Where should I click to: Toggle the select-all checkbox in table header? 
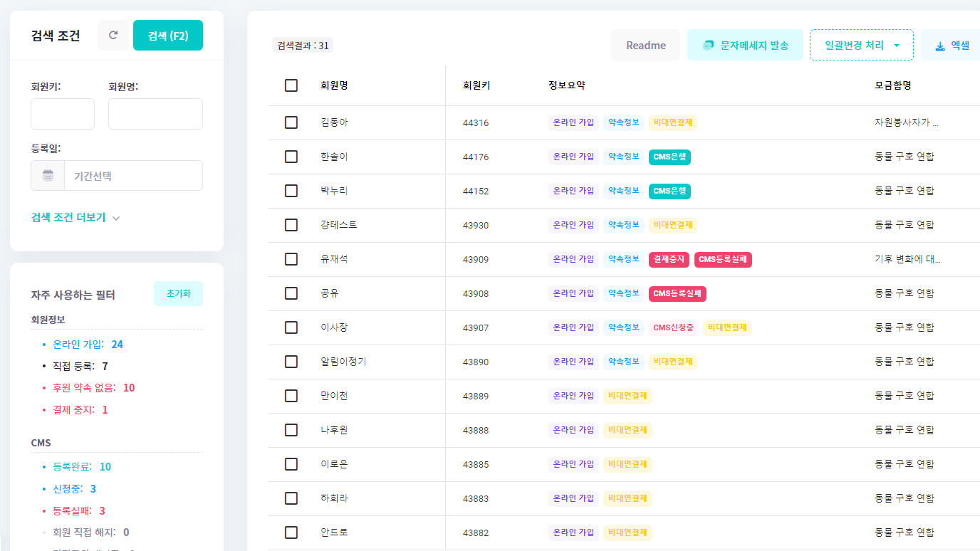pos(291,85)
